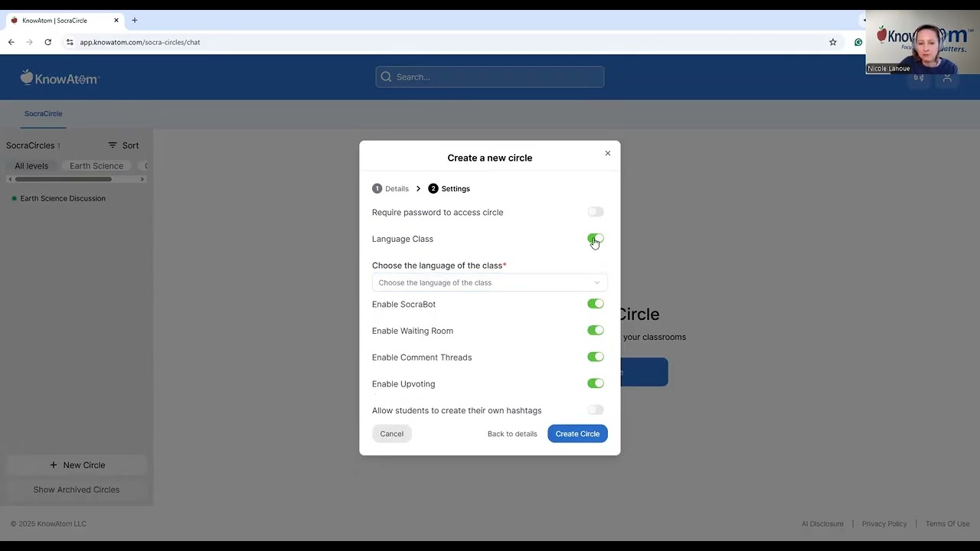This screenshot has height=551, width=980.
Task: Open the Sort options
Action: click(x=123, y=145)
